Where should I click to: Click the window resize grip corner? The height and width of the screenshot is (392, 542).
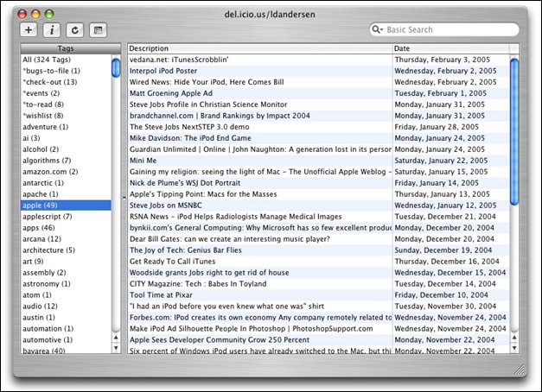(520, 370)
